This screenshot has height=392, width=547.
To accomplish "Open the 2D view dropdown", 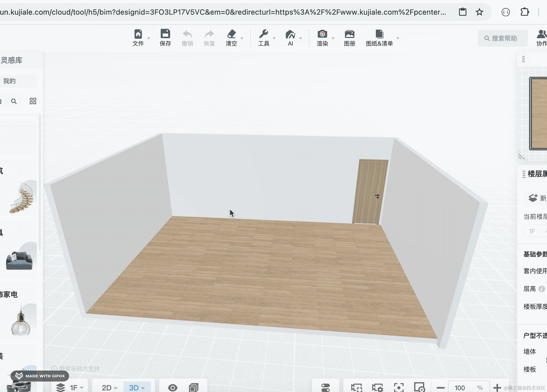I will (109, 388).
